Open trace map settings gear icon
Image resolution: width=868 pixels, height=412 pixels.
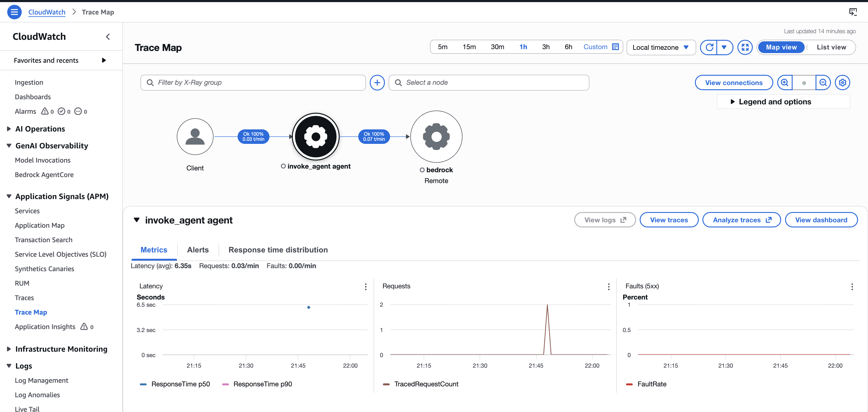click(842, 83)
